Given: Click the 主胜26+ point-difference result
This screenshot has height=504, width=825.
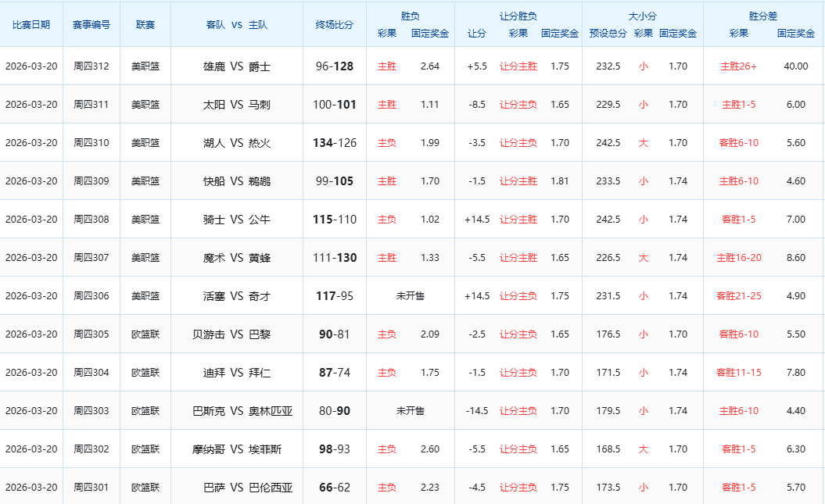Looking at the screenshot, I should (x=738, y=66).
